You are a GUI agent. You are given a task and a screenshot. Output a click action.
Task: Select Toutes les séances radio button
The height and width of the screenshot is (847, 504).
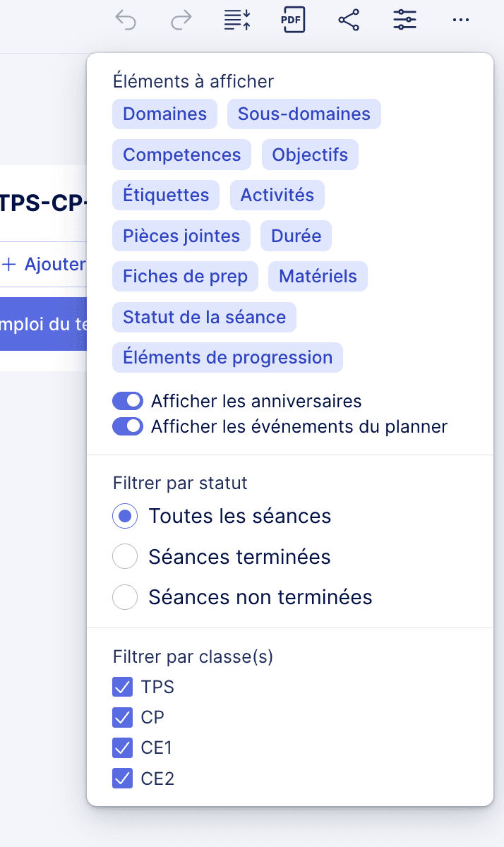click(x=125, y=516)
